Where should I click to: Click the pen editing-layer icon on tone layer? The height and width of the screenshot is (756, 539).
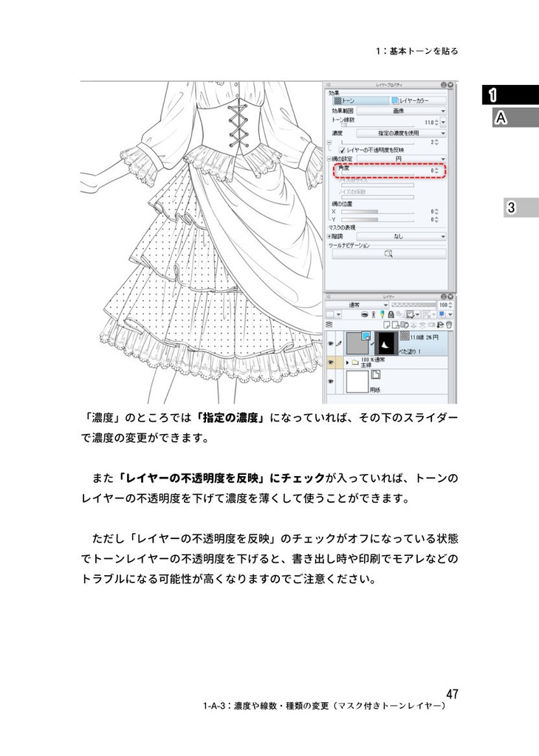click(x=339, y=344)
